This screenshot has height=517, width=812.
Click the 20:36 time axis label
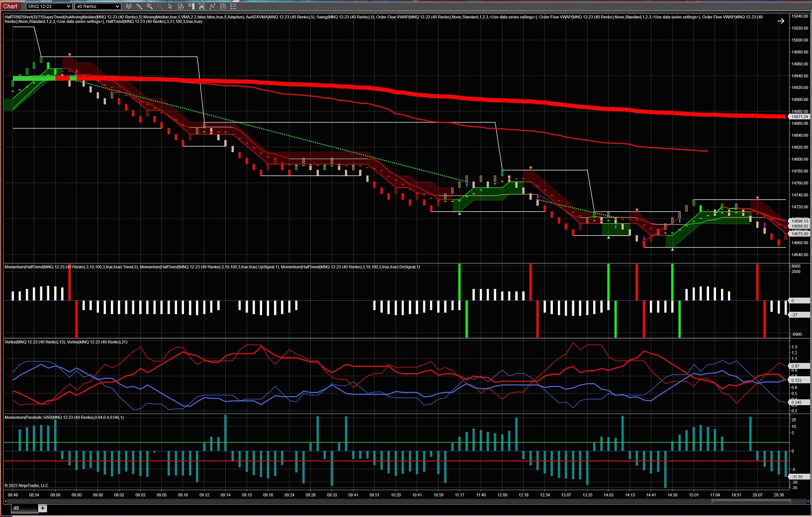point(779,495)
